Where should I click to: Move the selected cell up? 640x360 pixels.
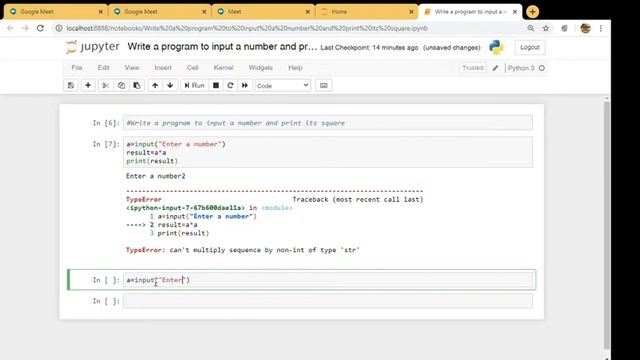[x=155, y=85]
